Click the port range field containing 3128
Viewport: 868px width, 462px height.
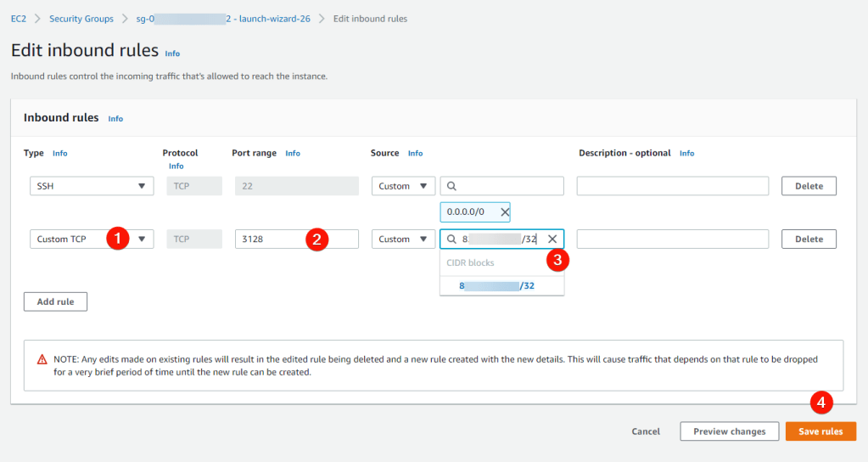click(x=272, y=239)
